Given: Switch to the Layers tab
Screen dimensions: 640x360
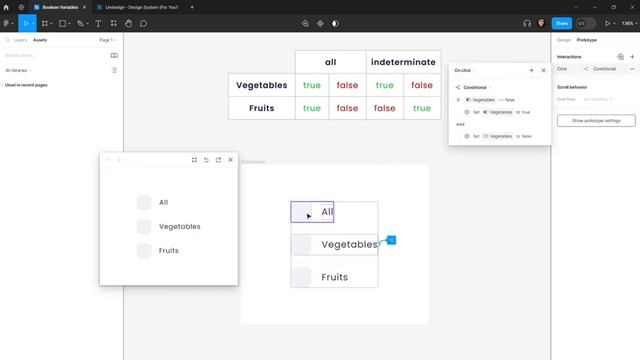Looking at the screenshot, I should [x=20, y=40].
